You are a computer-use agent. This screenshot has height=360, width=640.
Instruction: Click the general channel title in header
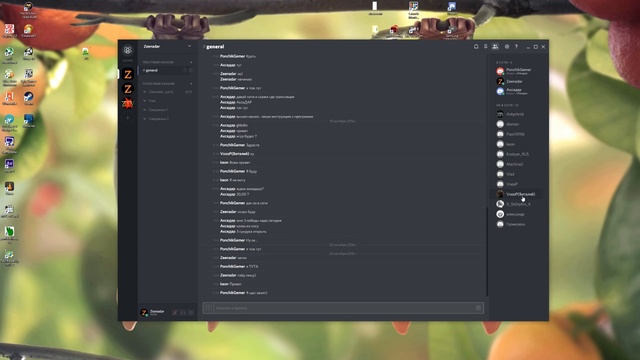[215, 47]
